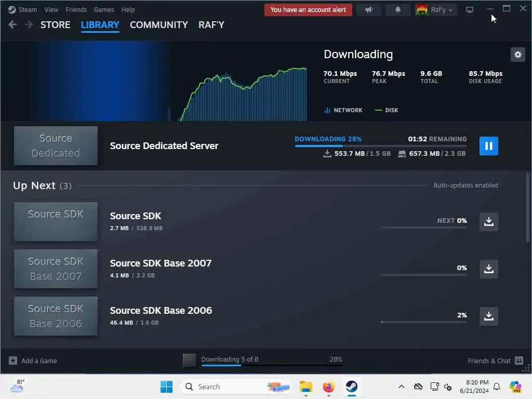Click the 70.1 Mbps CURRENT stat
Image resolution: width=532 pixels, height=399 pixels.
340,77
